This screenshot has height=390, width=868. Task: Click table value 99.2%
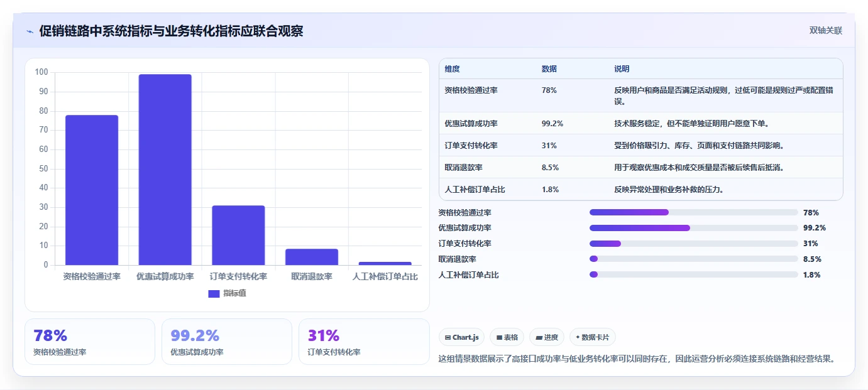pyautogui.click(x=552, y=124)
